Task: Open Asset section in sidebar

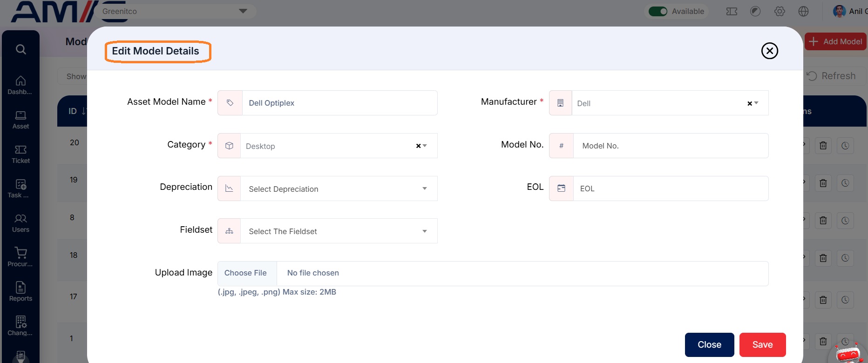Action: [20, 120]
